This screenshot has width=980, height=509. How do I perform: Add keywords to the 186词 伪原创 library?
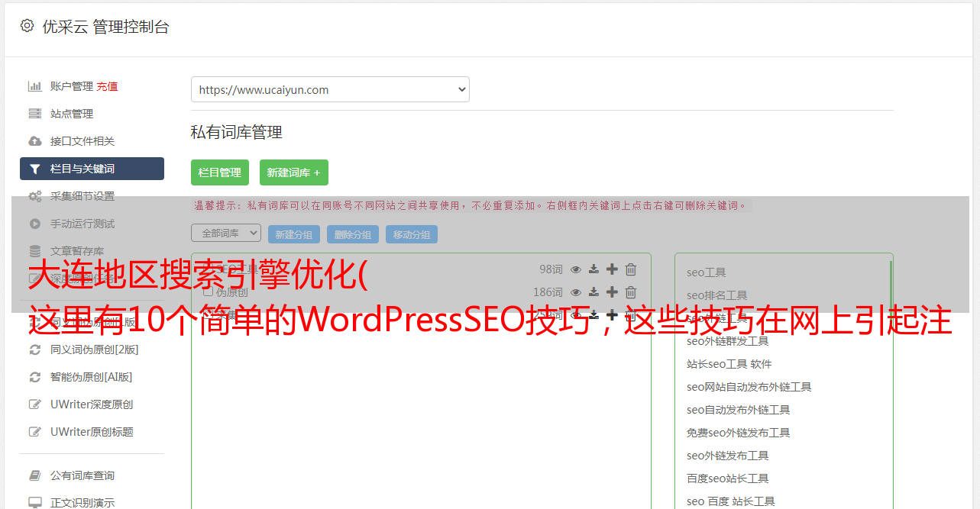click(x=612, y=292)
